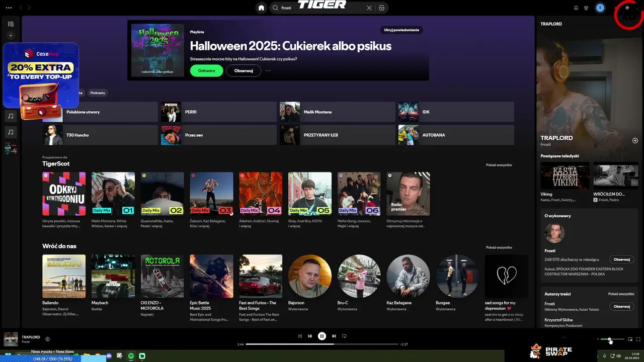Open the Malik Montana shortcut tile
644x362 pixels.
(337, 112)
